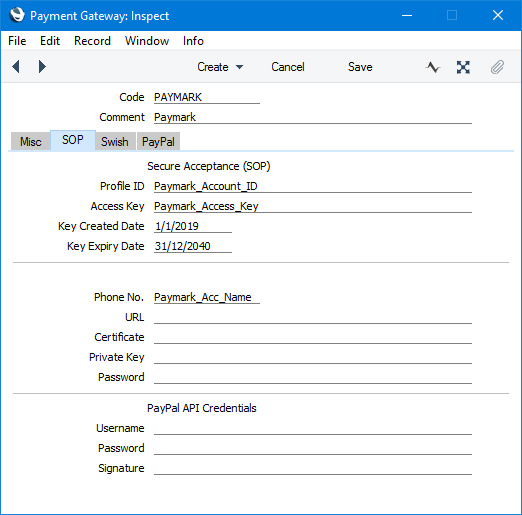Click the application logo in title bar

point(17,15)
